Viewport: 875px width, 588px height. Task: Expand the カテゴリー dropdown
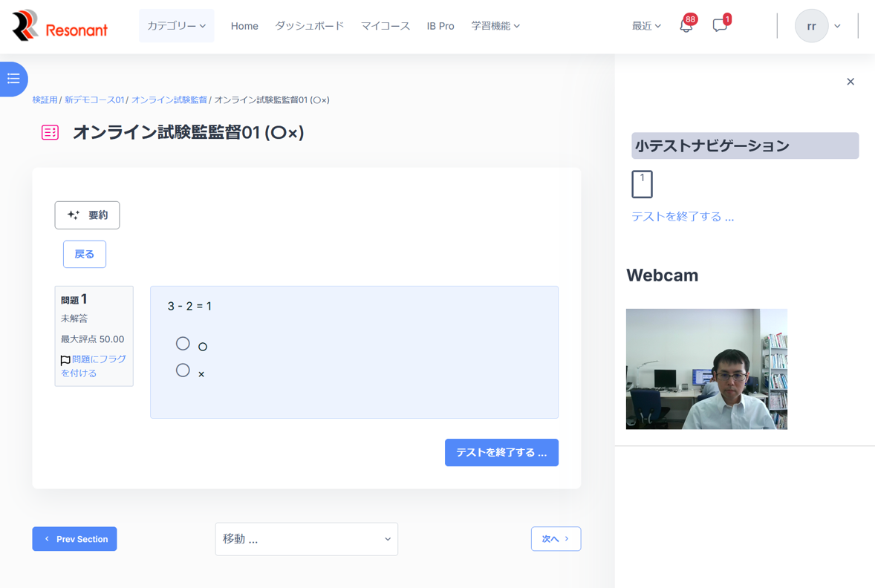(x=176, y=26)
